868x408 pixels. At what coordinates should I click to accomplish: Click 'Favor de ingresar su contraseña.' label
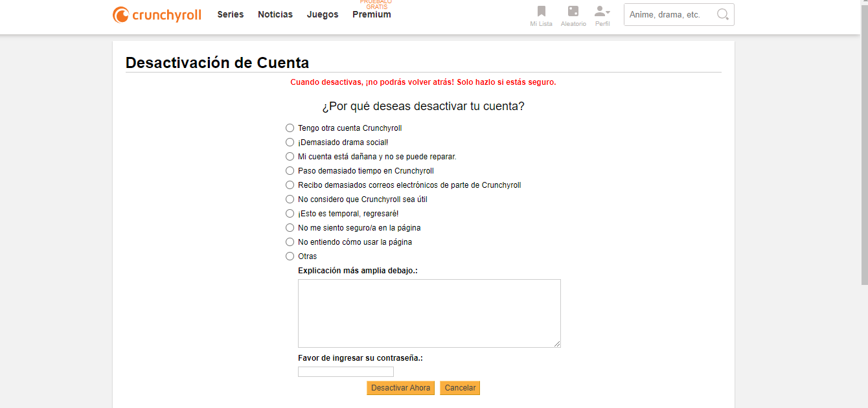click(x=360, y=358)
